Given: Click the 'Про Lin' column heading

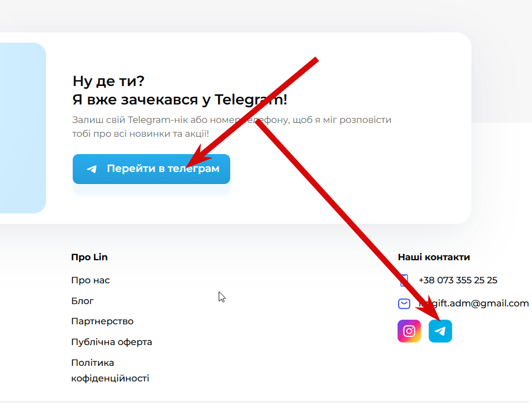Looking at the screenshot, I should pos(89,257).
